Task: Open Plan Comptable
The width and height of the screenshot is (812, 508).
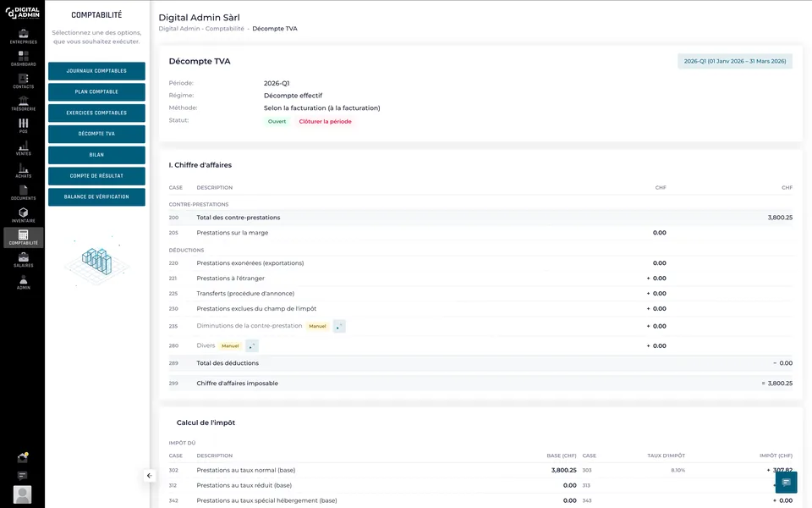Action: pyautogui.click(x=96, y=91)
